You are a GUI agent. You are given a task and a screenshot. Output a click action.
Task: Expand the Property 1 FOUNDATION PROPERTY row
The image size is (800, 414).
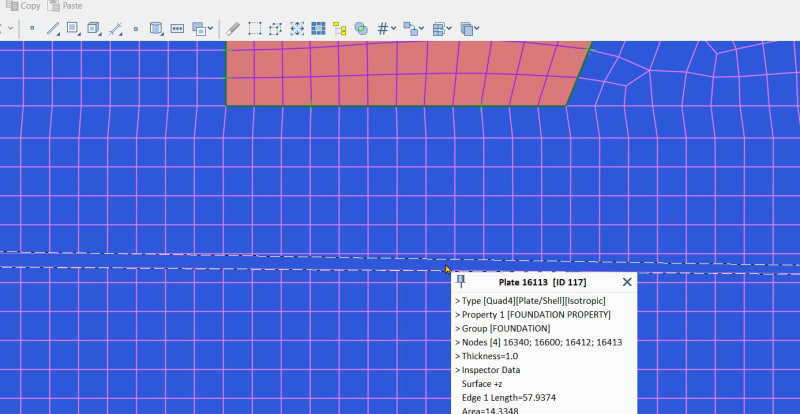point(533,314)
